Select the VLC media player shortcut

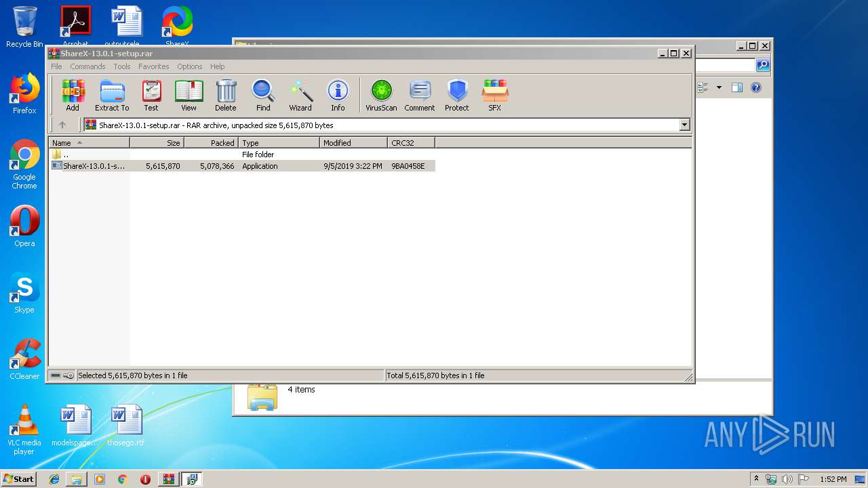click(24, 430)
